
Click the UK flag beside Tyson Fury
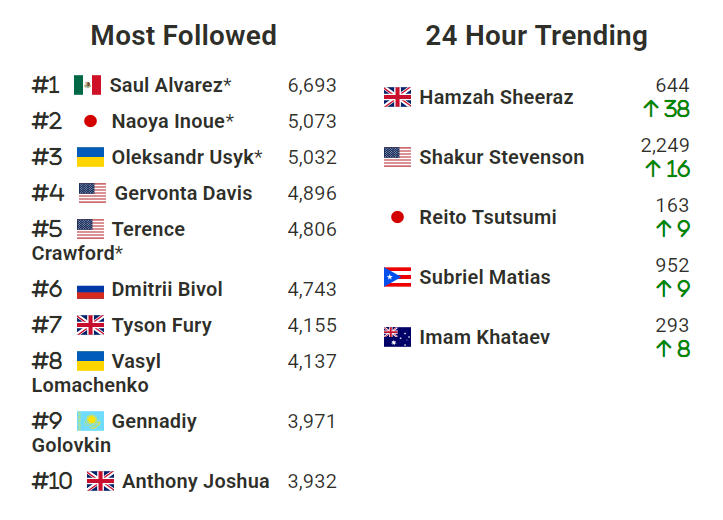pos(90,325)
